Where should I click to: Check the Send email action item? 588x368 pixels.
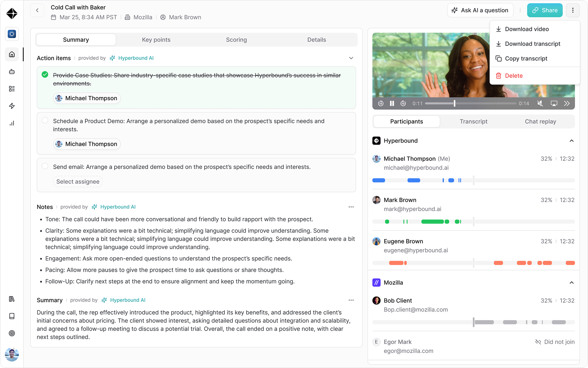[45, 166]
